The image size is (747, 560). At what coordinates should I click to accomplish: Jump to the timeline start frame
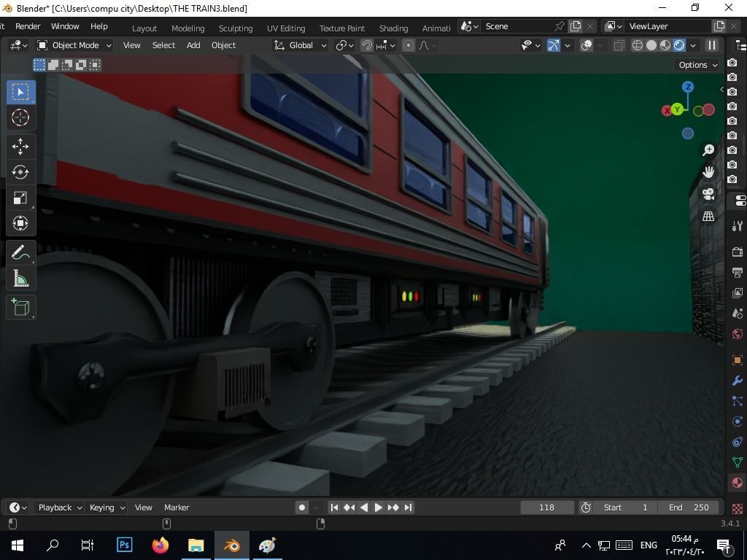(334, 507)
